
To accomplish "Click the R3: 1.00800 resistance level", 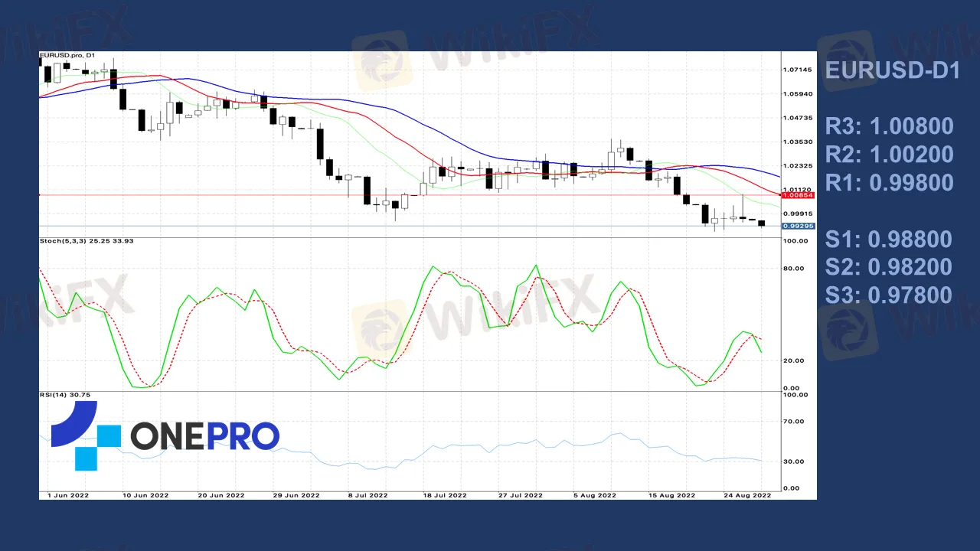I will click(889, 126).
